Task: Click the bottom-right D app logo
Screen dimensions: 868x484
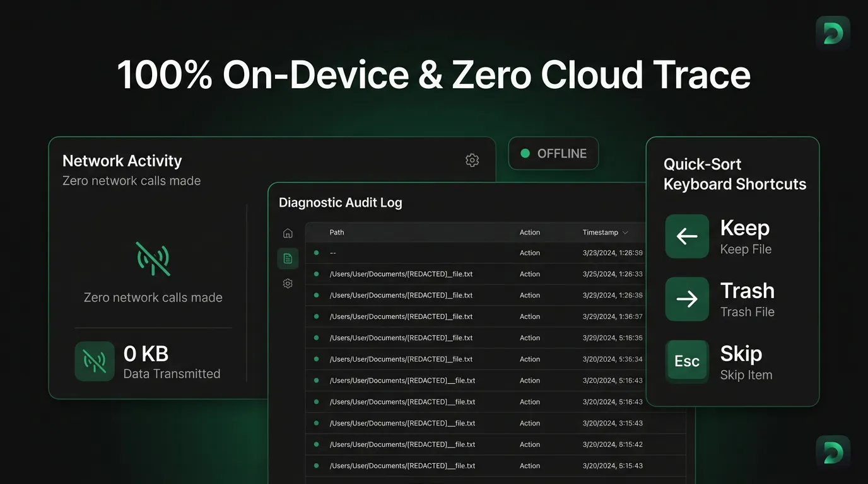Action: [833, 452]
